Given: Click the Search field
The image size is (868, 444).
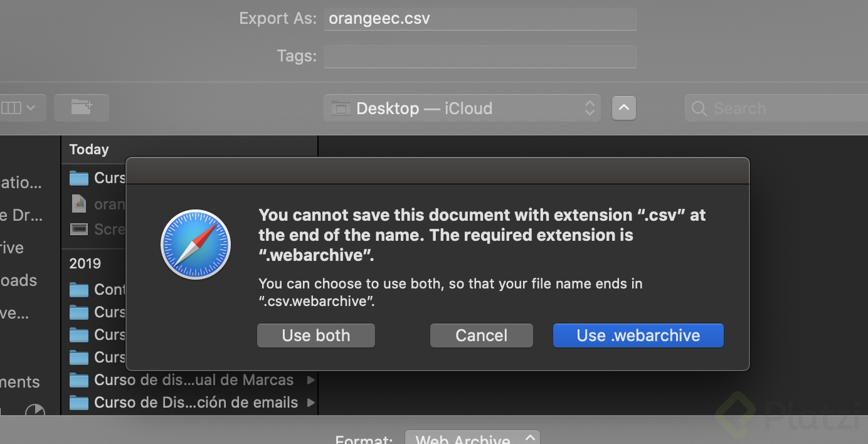Looking at the screenshot, I should click(776, 108).
